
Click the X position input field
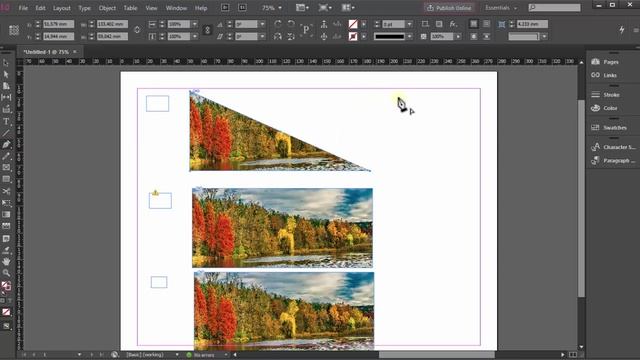coord(58,24)
